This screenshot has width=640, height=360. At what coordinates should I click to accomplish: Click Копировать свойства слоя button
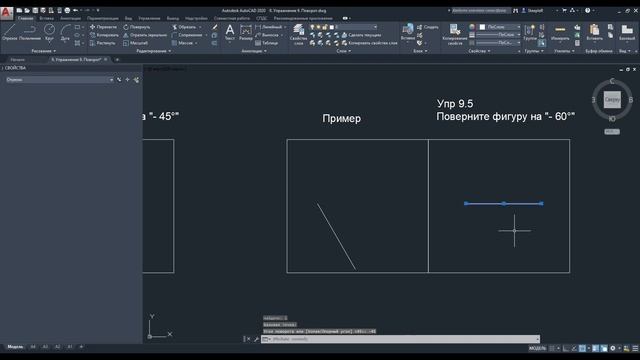[369, 43]
